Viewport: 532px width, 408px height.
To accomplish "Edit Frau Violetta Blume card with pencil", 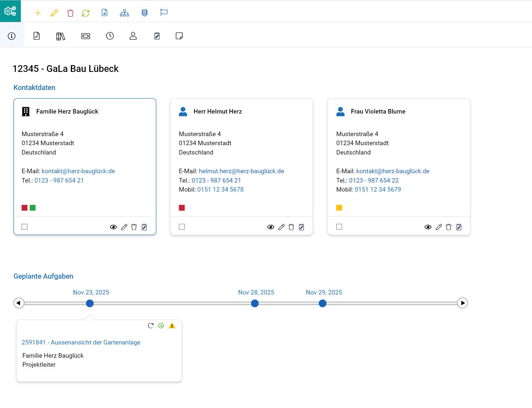I will coord(439,227).
